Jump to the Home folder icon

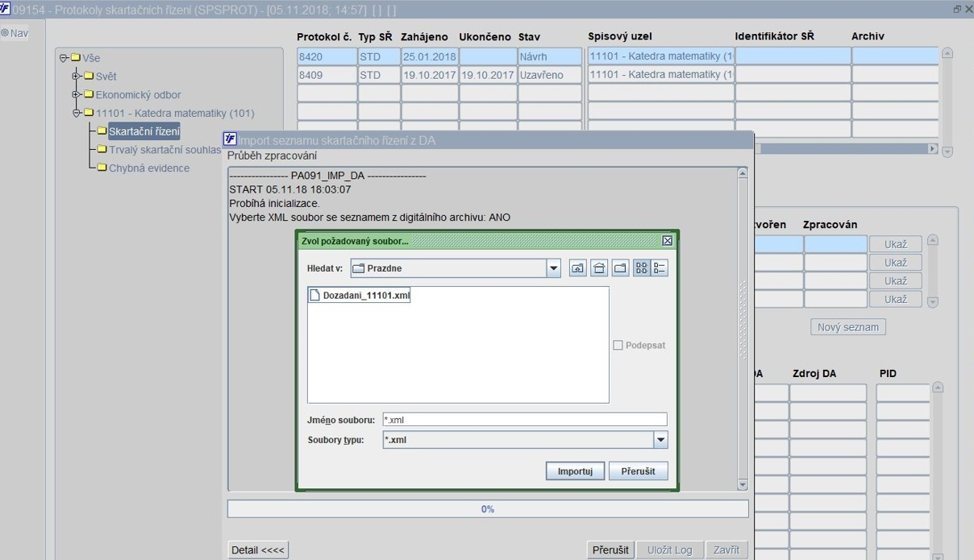(x=599, y=268)
